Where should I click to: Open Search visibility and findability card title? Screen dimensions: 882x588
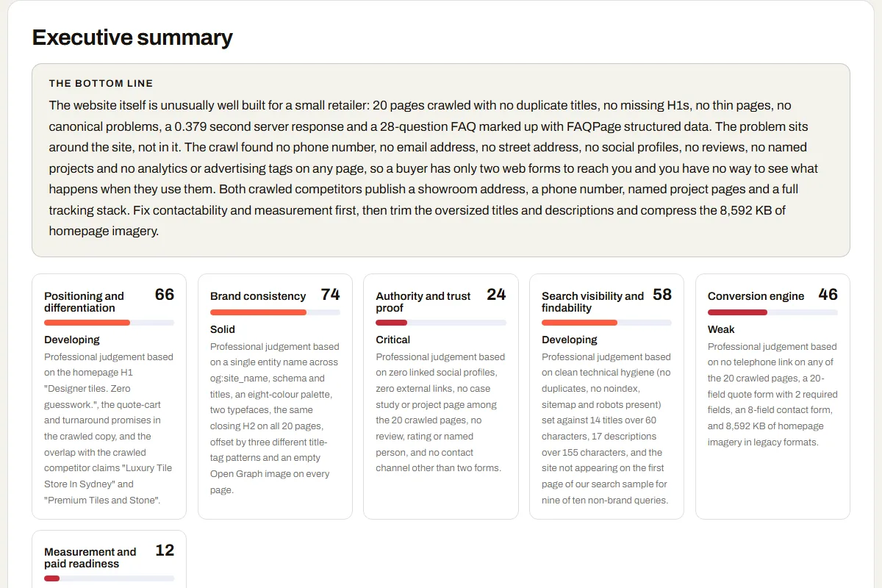tap(592, 302)
